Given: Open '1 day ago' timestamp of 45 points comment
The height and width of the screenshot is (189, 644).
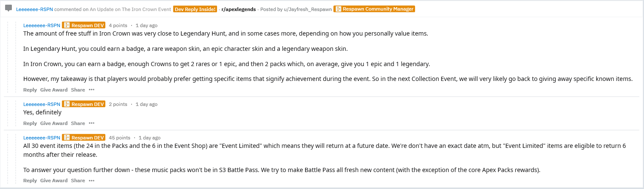Looking at the screenshot, I should (150, 138).
